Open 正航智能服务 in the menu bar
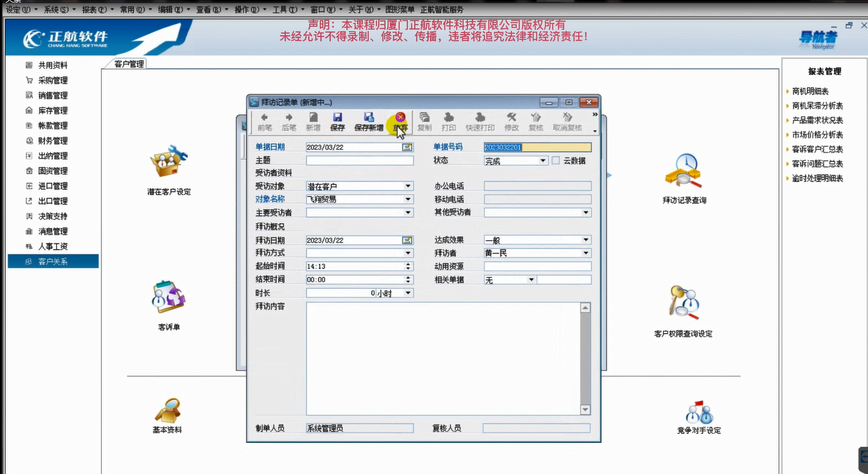The width and height of the screenshot is (868, 474). pyautogui.click(x=442, y=10)
